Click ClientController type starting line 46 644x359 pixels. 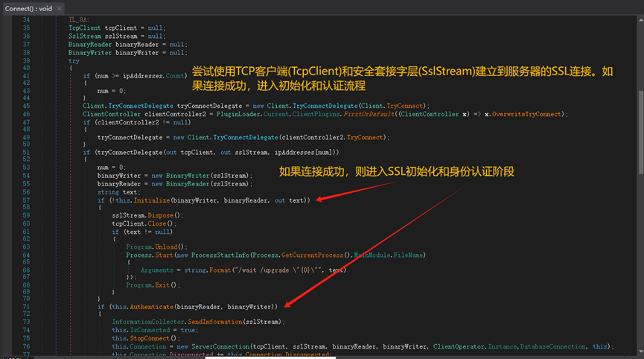click(x=112, y=114)
